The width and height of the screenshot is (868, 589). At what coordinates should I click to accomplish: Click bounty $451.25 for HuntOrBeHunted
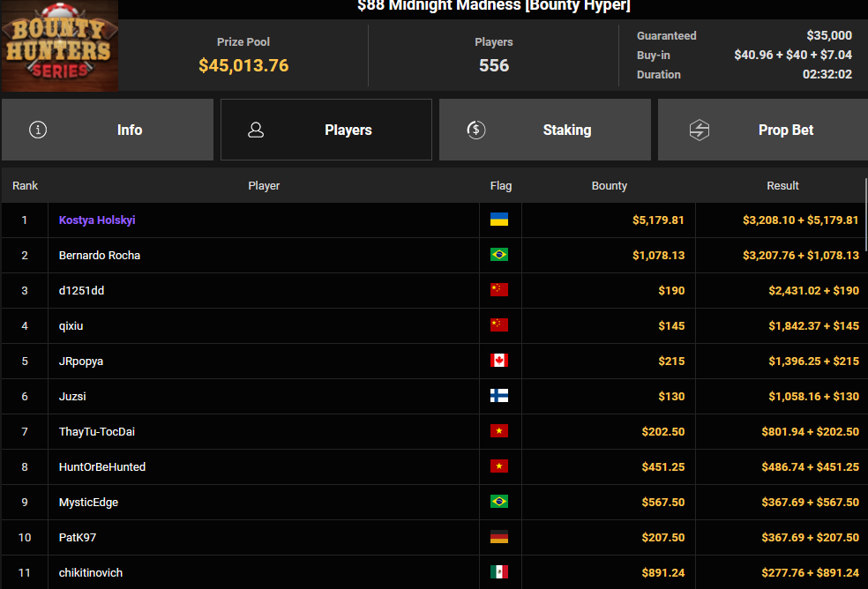663,467
